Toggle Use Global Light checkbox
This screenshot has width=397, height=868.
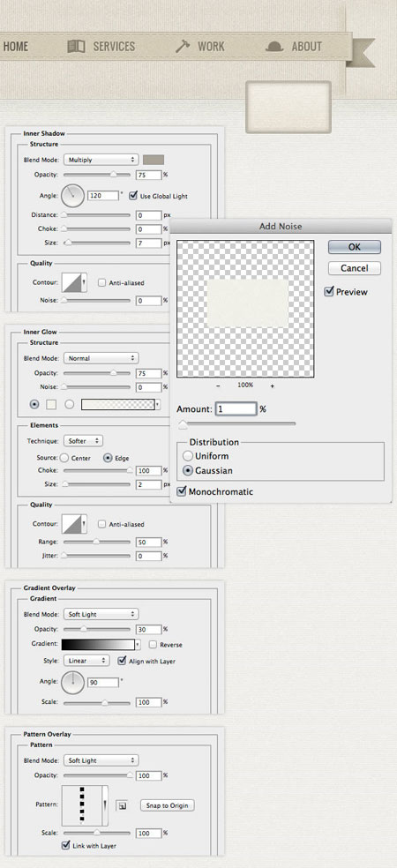tap(133, 196)
